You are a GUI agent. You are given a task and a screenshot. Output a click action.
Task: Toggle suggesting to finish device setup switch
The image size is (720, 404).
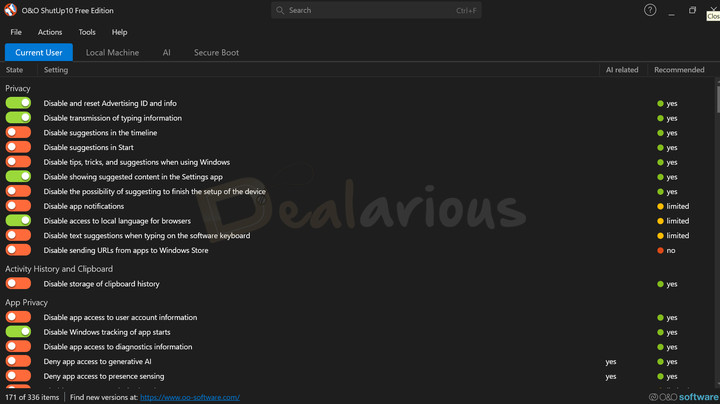[x=18, y=191]
